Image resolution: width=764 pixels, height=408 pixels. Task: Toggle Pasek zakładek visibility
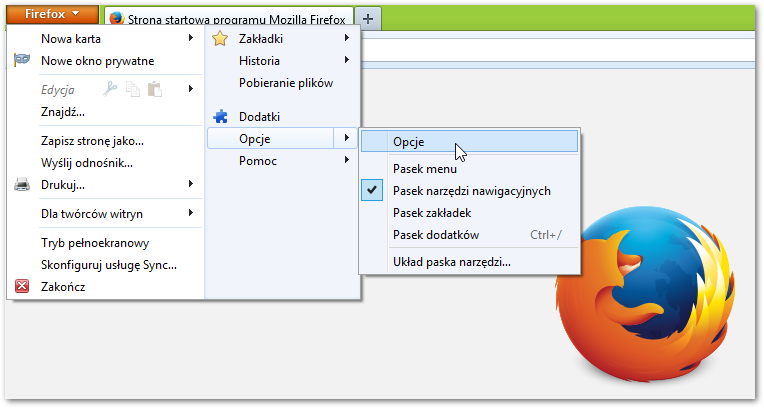tap(432, 213)
